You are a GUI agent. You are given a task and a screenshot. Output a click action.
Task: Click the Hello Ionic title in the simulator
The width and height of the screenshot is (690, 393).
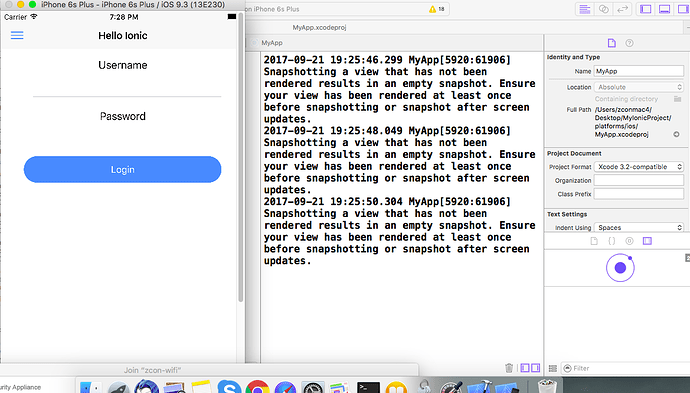tap(123, 36)
